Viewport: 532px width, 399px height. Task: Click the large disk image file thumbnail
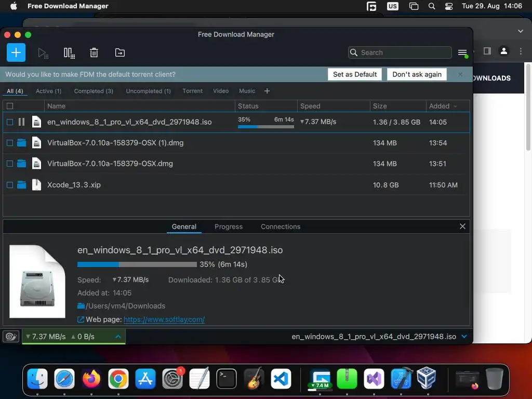[37, 281]
